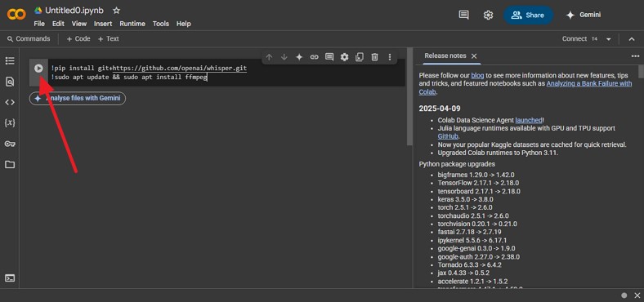Close Release notes tab
644x302 pixels.
pos(474,56)
